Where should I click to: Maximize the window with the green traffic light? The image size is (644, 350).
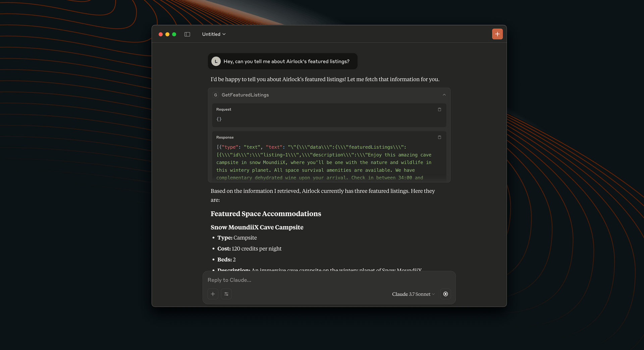click(x=174, y=34)
